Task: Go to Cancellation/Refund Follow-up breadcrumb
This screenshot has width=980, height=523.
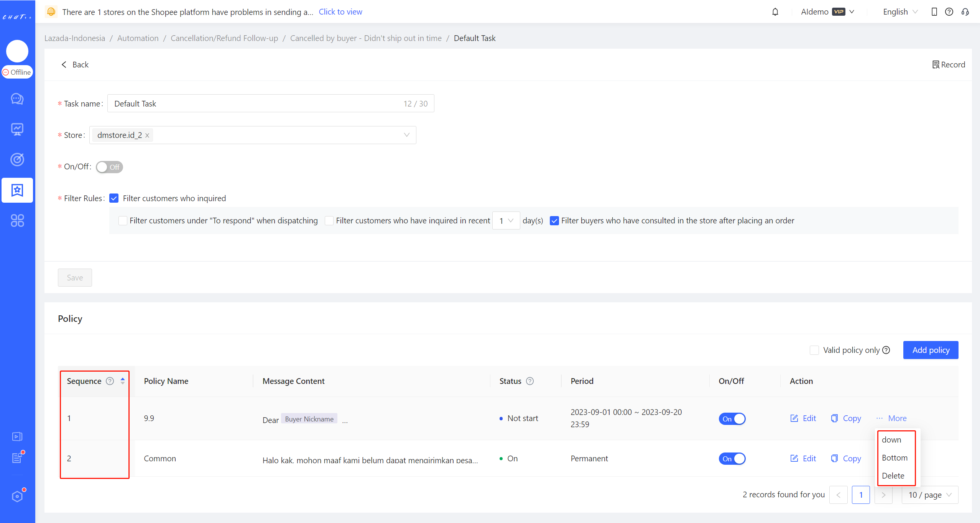Action: point(224,38)
